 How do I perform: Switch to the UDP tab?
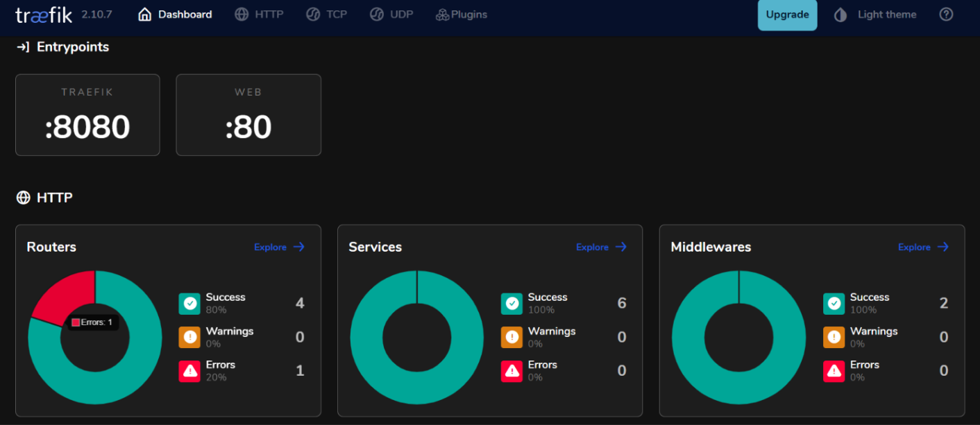pos(391,15)
